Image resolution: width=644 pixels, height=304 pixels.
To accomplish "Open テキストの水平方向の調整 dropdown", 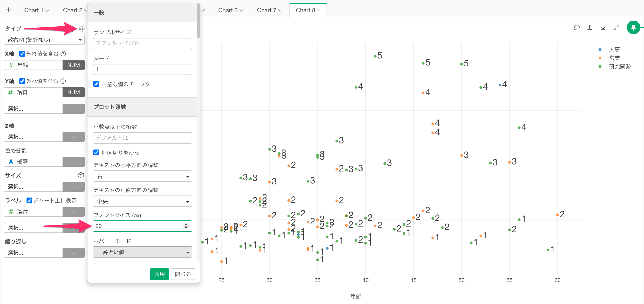I will (x=142, y=176).
